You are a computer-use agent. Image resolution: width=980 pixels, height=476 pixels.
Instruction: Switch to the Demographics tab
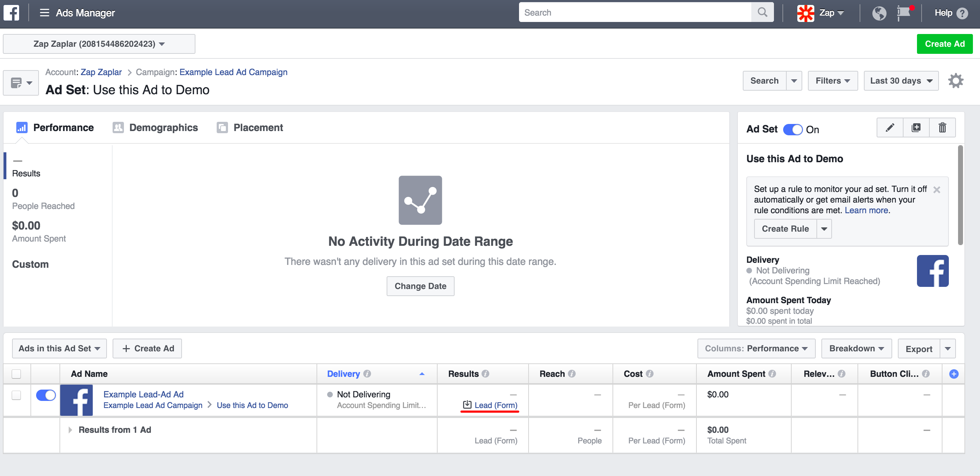pyautogui.click(x=155, y=127)
